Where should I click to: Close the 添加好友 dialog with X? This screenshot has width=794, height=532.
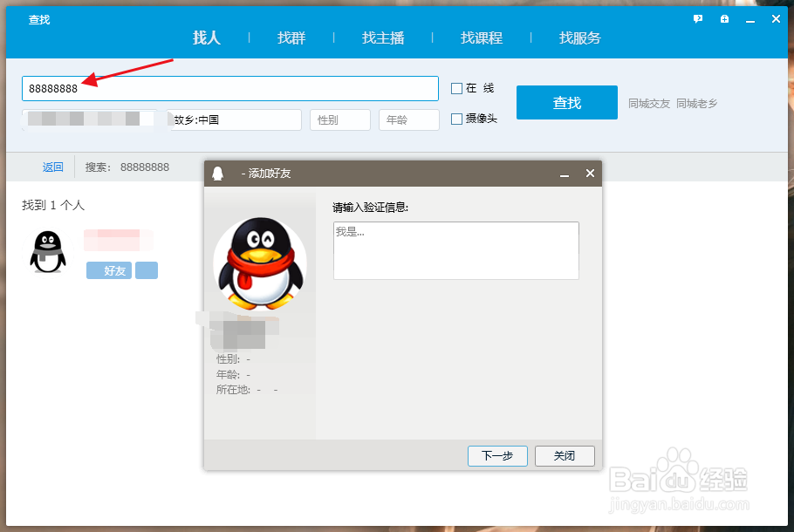click(x=590, y=173)
